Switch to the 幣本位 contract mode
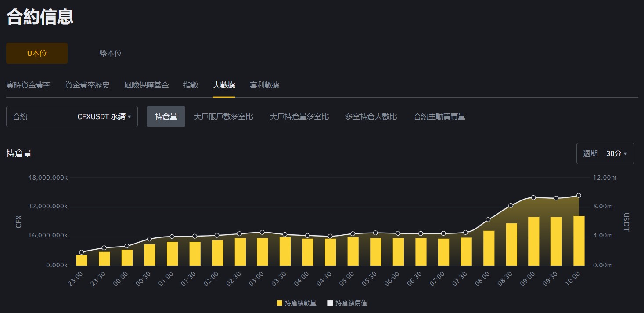 click(x=110, y=53)
